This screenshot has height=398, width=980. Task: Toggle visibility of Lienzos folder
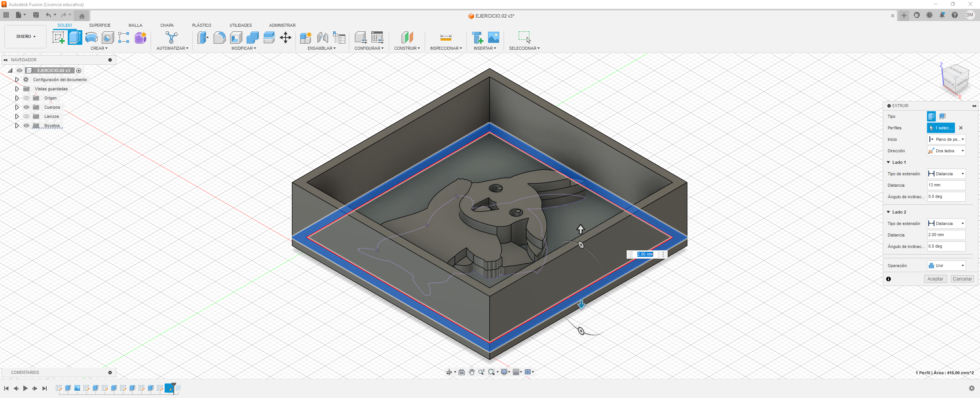tap(26, 116)
